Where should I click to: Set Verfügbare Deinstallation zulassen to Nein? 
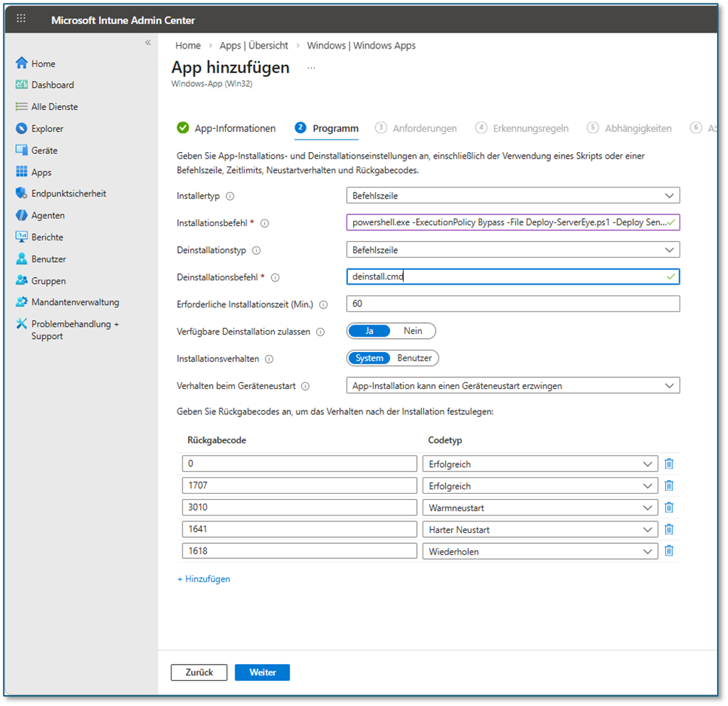(x=412, y=331)
